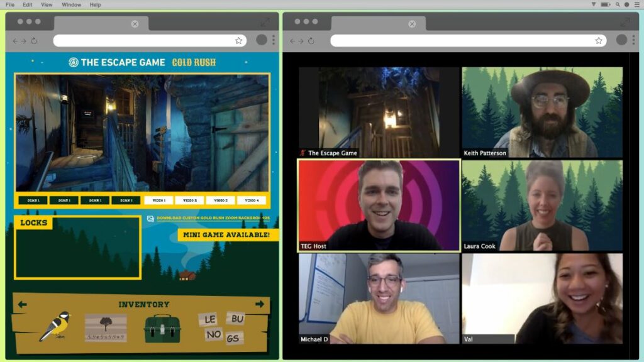Select The Escape Game camera feed tile
This screenshot has height=362, width=644.
point(379,112)
